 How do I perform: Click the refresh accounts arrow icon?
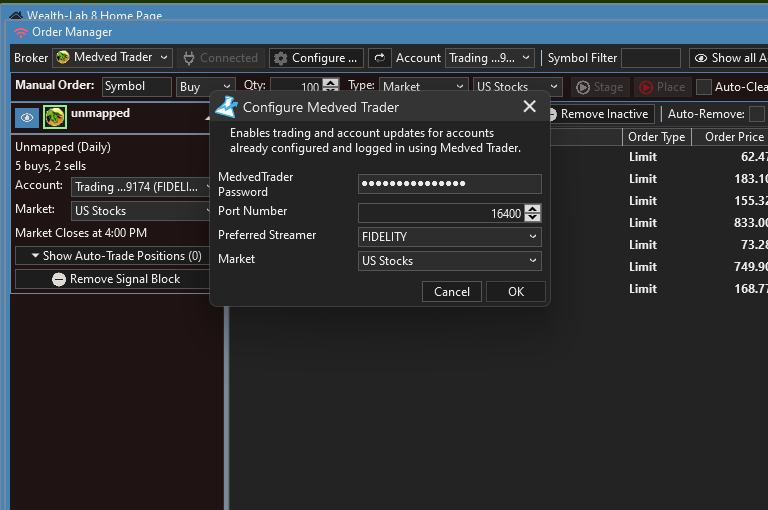point(380,58)
